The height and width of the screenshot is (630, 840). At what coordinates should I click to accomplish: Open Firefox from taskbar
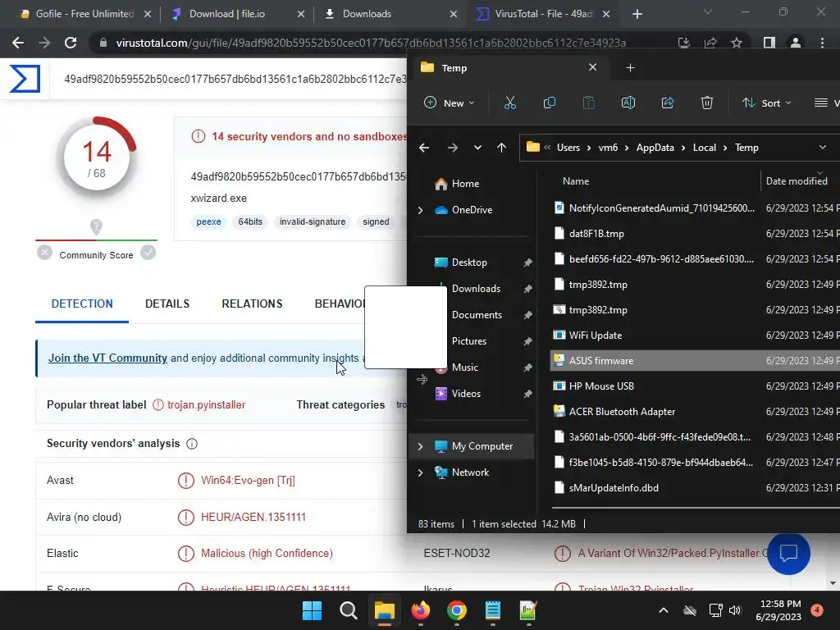[x=421, y=610]
